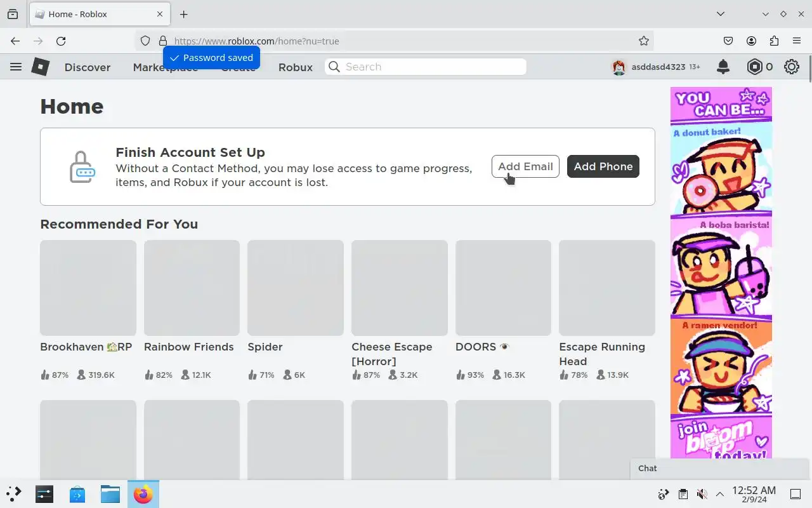This screenshot has height=508, width=812.
Task: Click the Add Email button
Action: (525, 166)
